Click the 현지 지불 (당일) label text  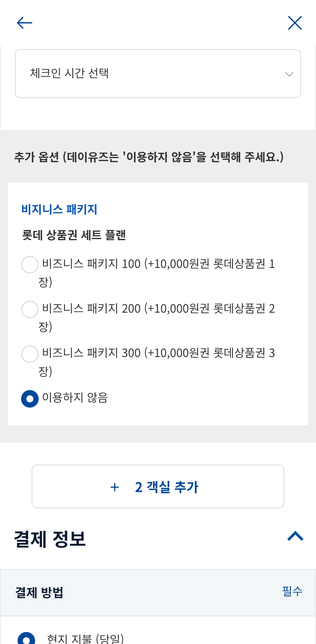click(85, 639)
